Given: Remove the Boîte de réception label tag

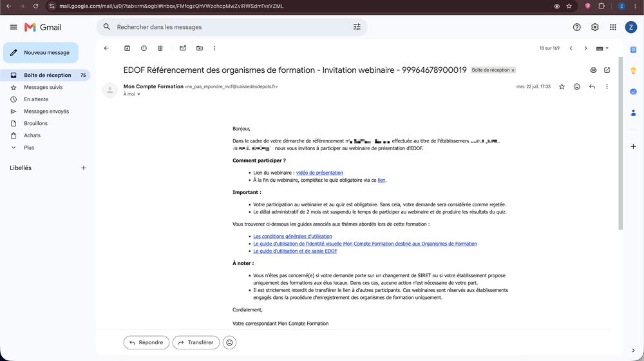Looking at the screenshot, I should pos(513,70).
